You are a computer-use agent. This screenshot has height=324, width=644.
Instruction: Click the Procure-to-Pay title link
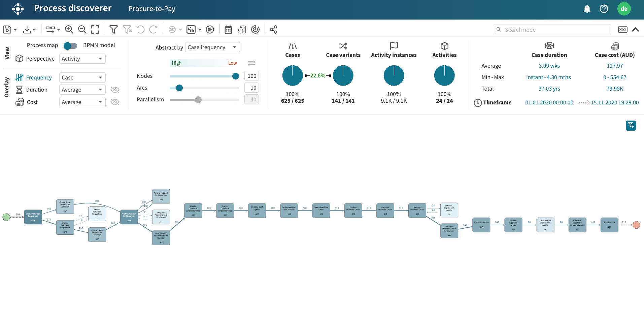pyautogui.click(x=152, y=9)
